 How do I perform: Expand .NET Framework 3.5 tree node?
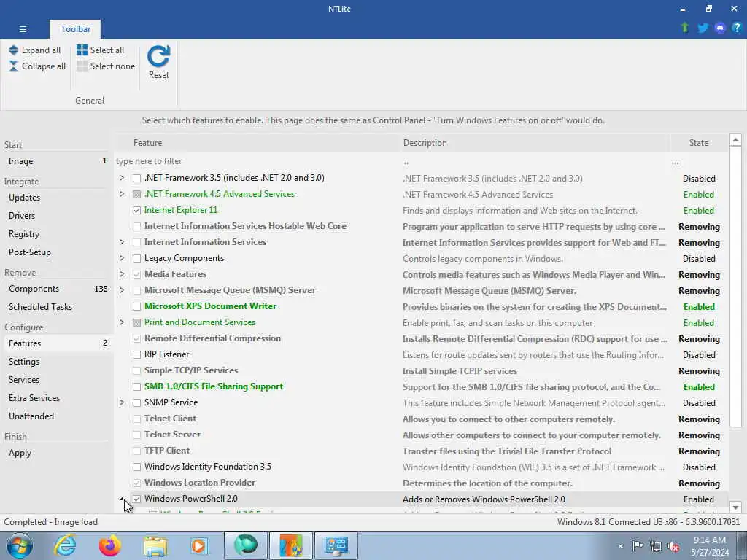coord(122,178)
